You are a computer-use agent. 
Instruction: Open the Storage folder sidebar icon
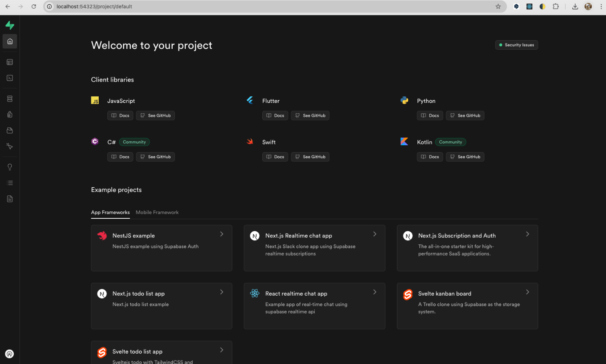pyautogui.click(x=10, y=131)
